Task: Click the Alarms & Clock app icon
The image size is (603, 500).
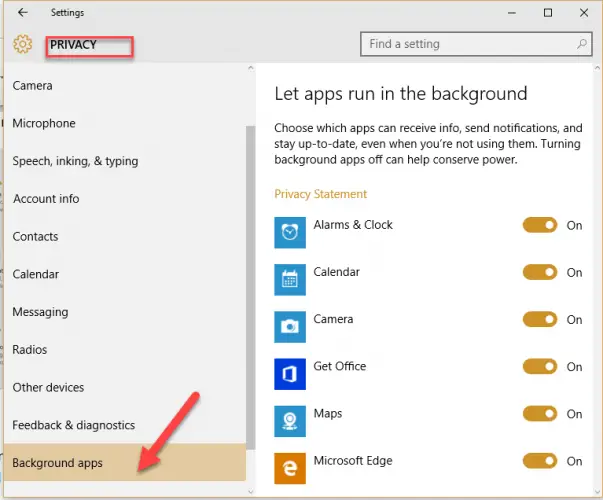Action: pyautogui.click(x=290, y=232)
